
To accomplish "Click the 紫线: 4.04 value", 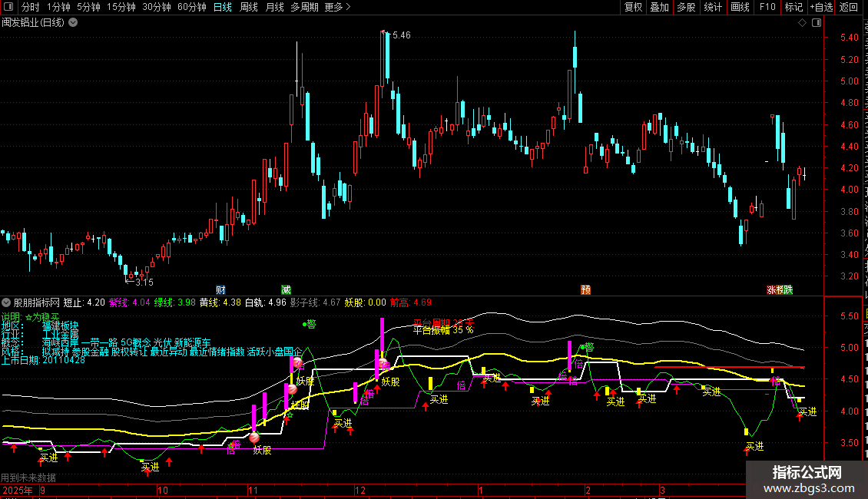I will [130, 302].
